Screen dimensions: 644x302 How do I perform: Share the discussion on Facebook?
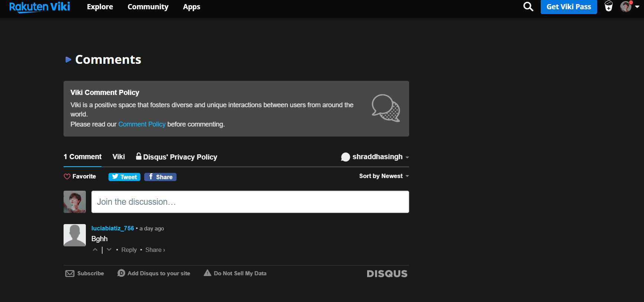point(160,177)
